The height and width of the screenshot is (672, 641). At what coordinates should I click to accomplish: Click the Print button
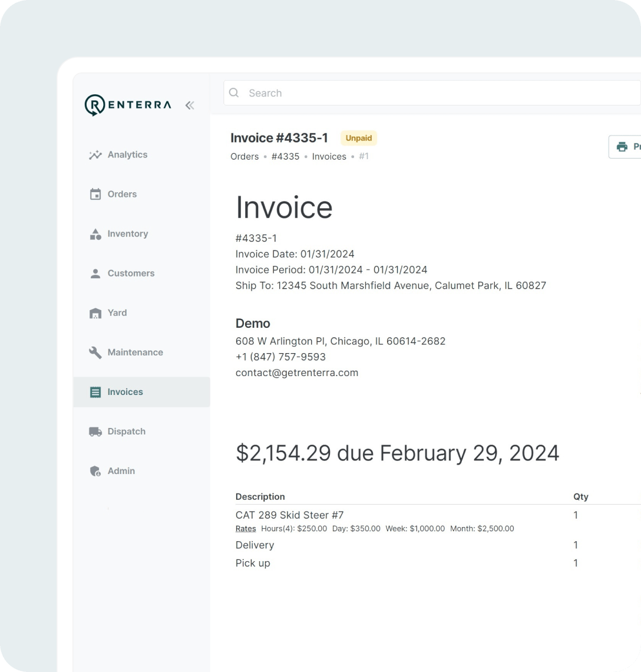pos(626,147)
